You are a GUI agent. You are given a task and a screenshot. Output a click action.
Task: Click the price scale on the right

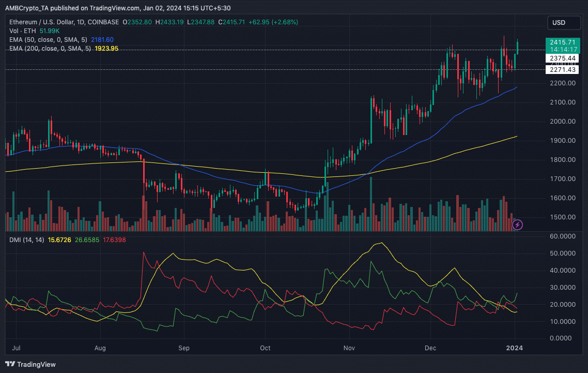(562, 155)
